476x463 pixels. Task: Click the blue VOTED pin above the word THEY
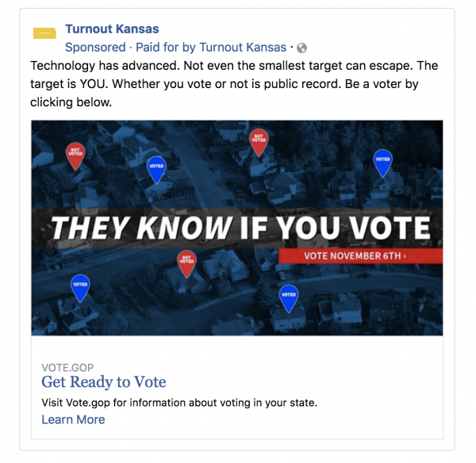[x=156, y=167]
